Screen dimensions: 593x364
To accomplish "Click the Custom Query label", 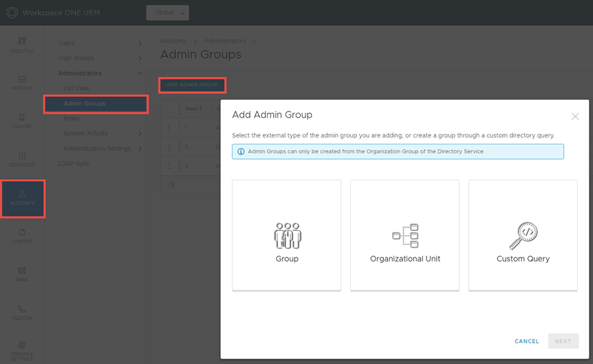I will coord(523,259).
